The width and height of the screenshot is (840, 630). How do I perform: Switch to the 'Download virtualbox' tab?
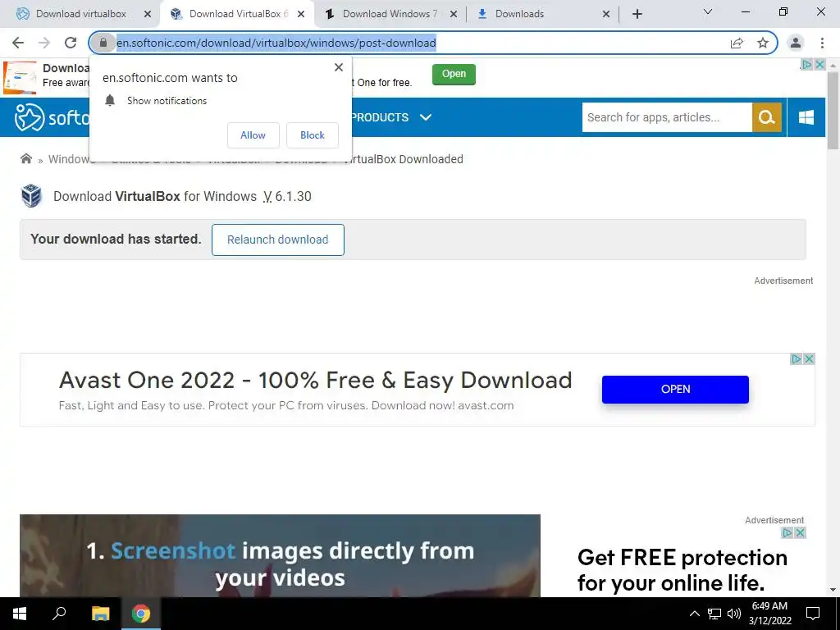tap(81, 14)
